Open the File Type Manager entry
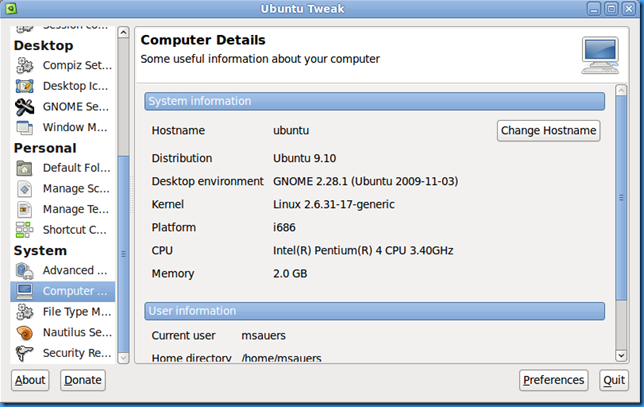This screenshot has height=407, width=644. click(x=63, y=312)
